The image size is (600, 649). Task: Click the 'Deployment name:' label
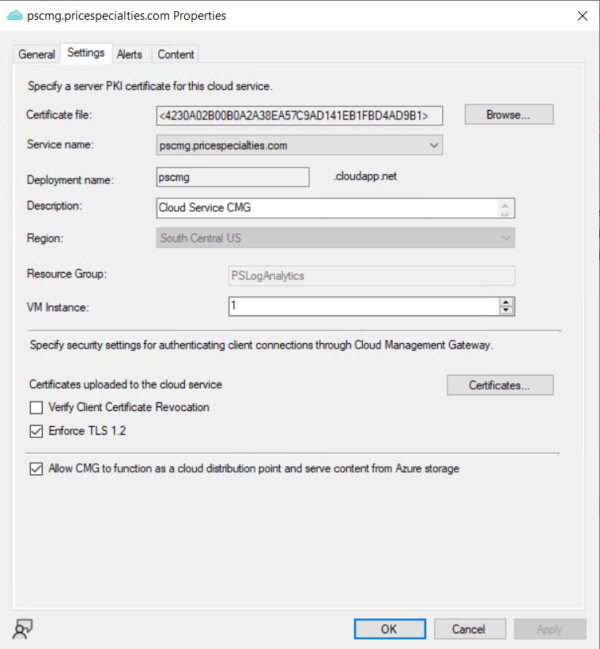tap(70, 180)
